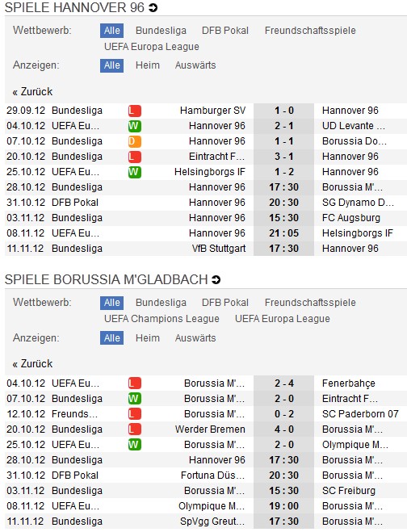407x532 pixels.
Task: Open SC Paderborn 07 team link
Action: (360, 414)
